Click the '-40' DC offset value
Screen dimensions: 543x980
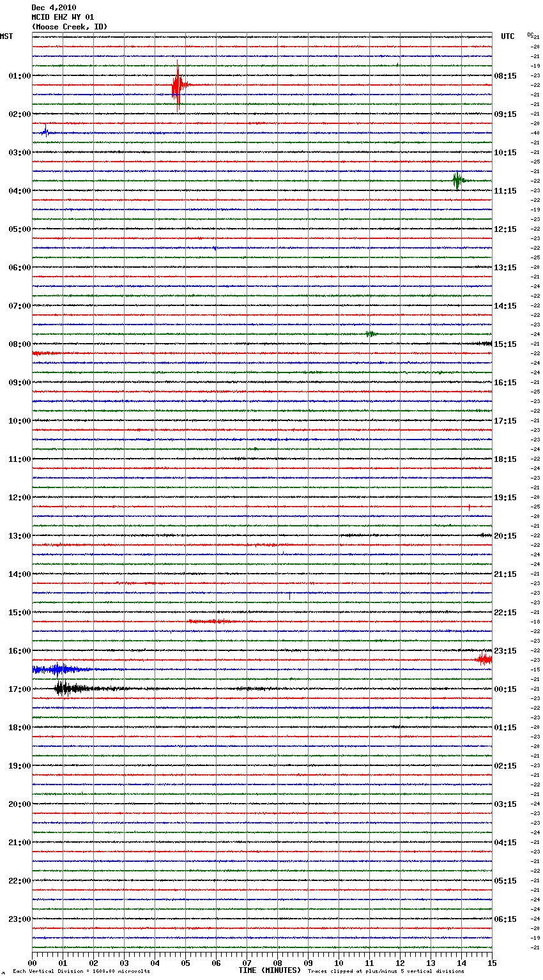[535, 133]
